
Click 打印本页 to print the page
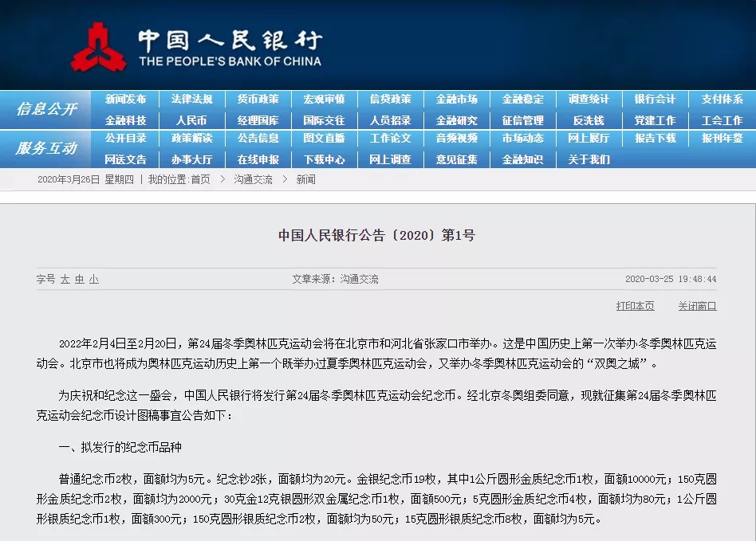(635, 306)
